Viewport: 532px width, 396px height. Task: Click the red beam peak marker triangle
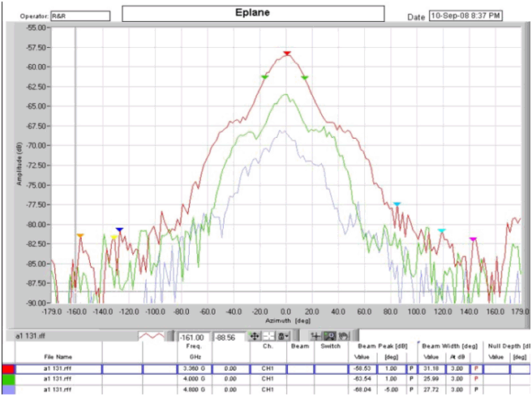287,54
